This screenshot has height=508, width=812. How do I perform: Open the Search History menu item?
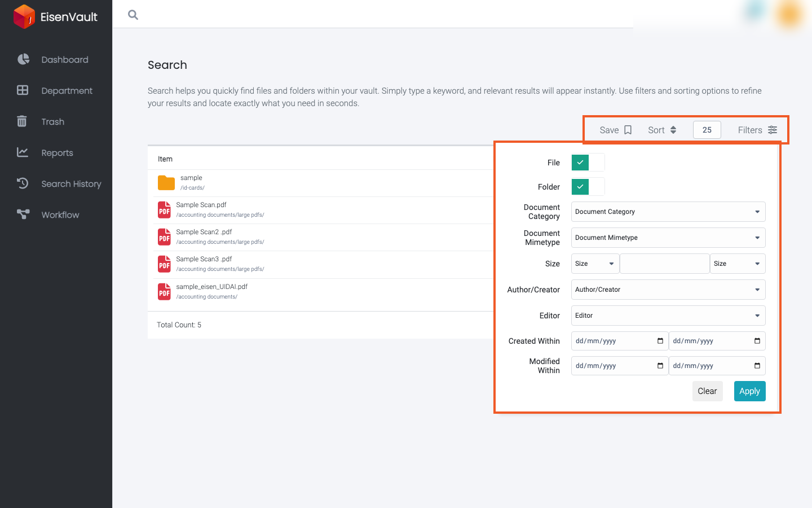(71, 183)
